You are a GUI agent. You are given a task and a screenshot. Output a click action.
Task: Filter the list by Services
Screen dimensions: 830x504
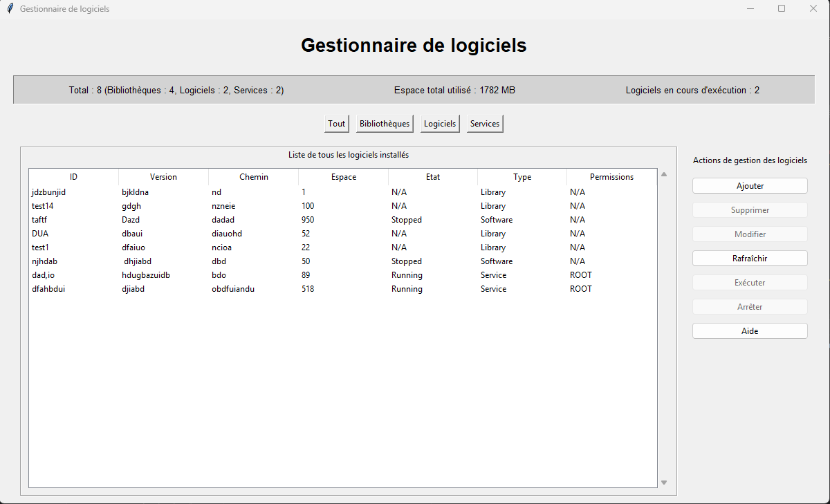[485, 124]
